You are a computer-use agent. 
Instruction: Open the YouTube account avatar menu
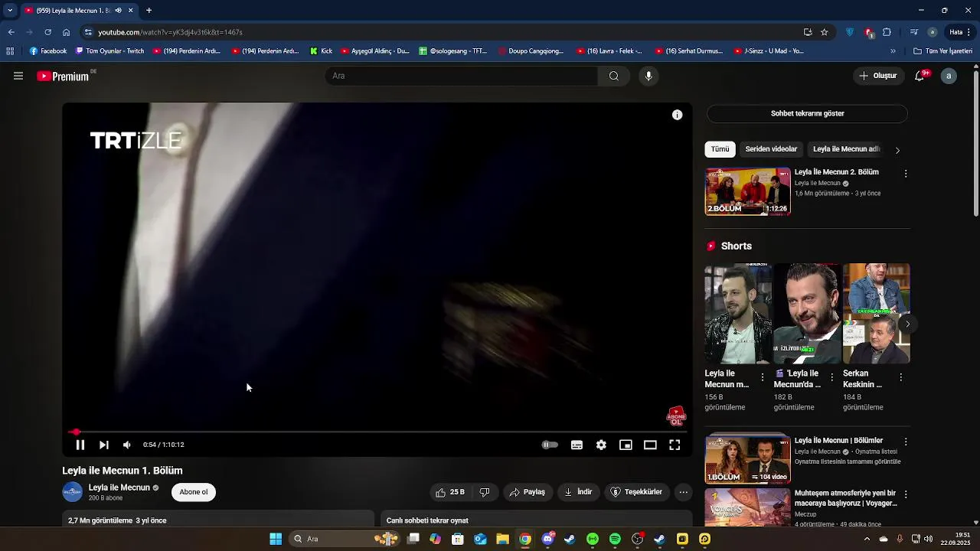coord(949,76)
